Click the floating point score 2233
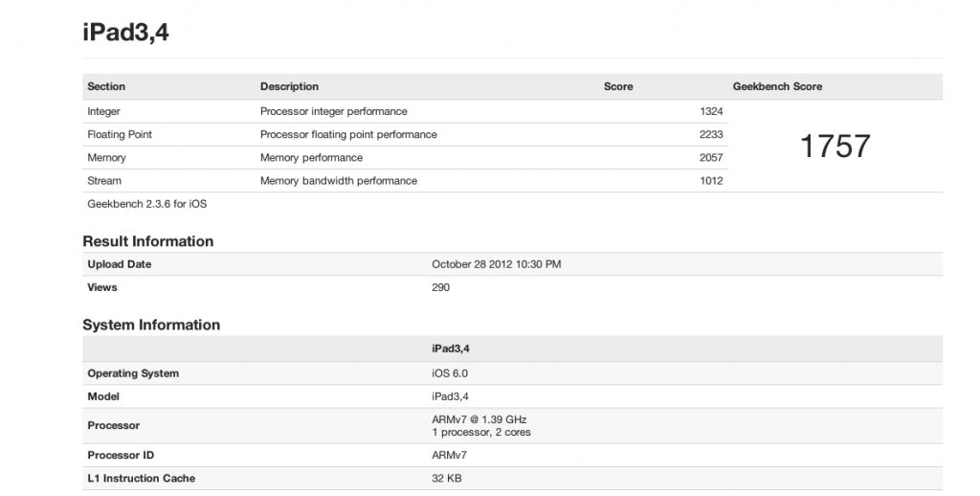Image resolution: width=980 pixels, height=496 pixels. (x=711, y=134)
